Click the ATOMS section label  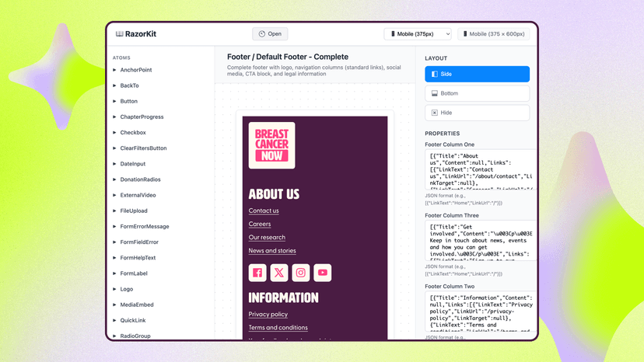121,57
